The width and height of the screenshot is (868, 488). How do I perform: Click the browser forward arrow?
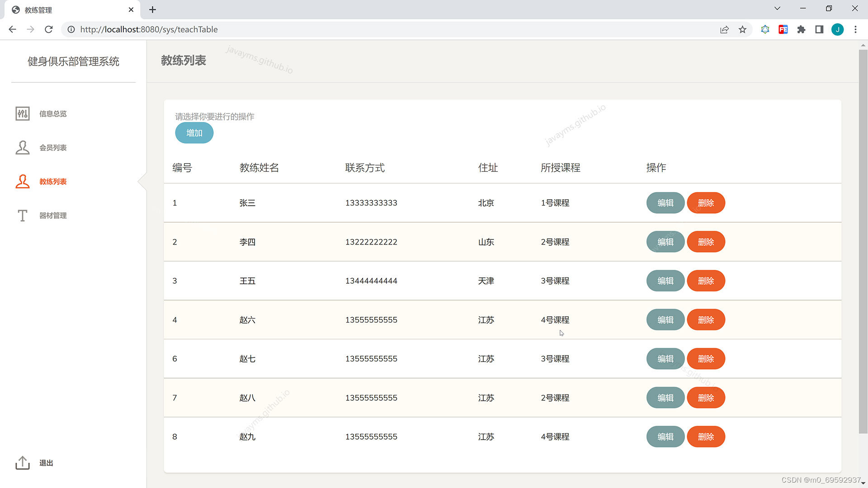coord(30,29)
